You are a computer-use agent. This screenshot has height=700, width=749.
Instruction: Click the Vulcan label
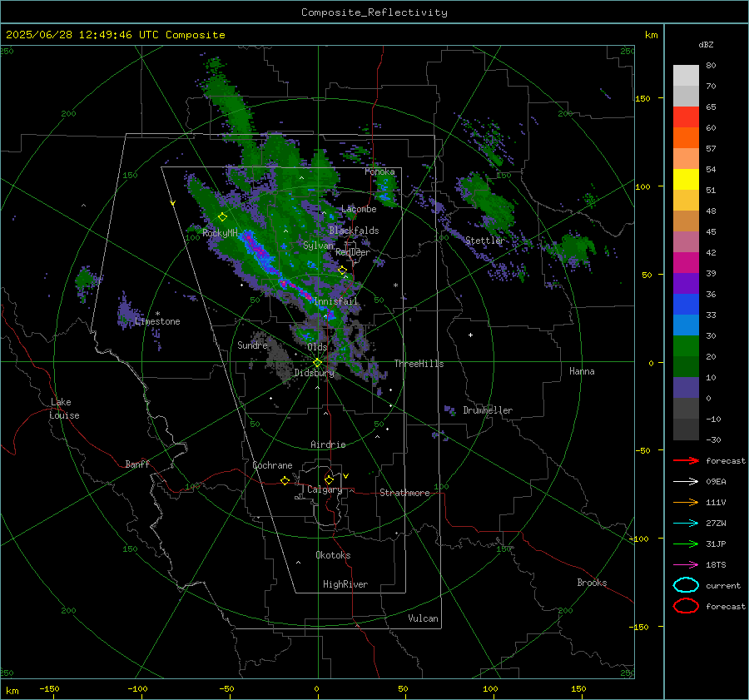pyautogui.click(x=423, y=618)
